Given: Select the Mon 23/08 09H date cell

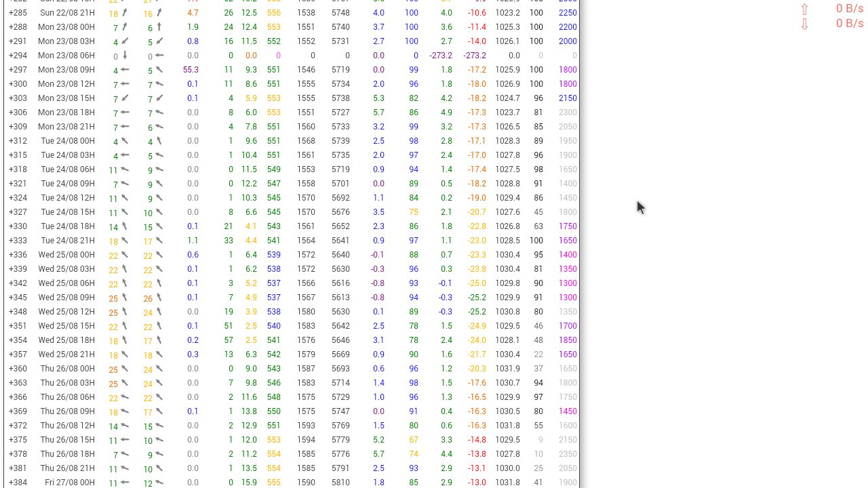Looking at the screenshot, I should 66,70.
